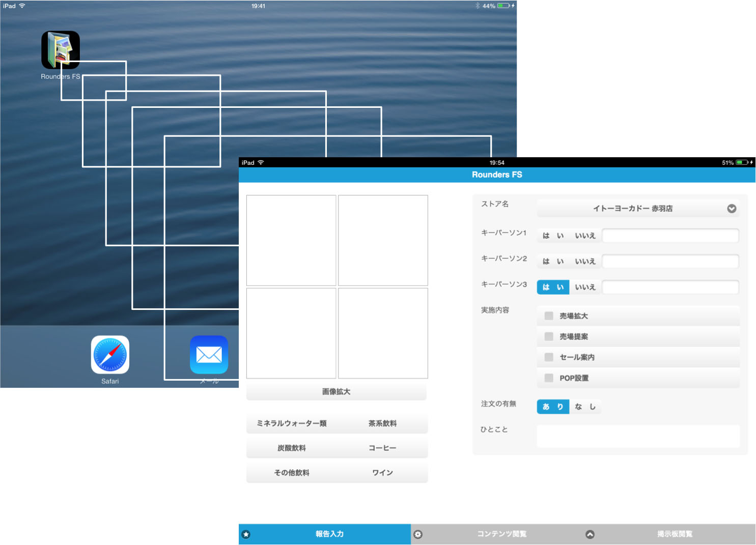Click the キーパーソン3 name field
This screenshot has width=756, height=545.
click(670, 287)
